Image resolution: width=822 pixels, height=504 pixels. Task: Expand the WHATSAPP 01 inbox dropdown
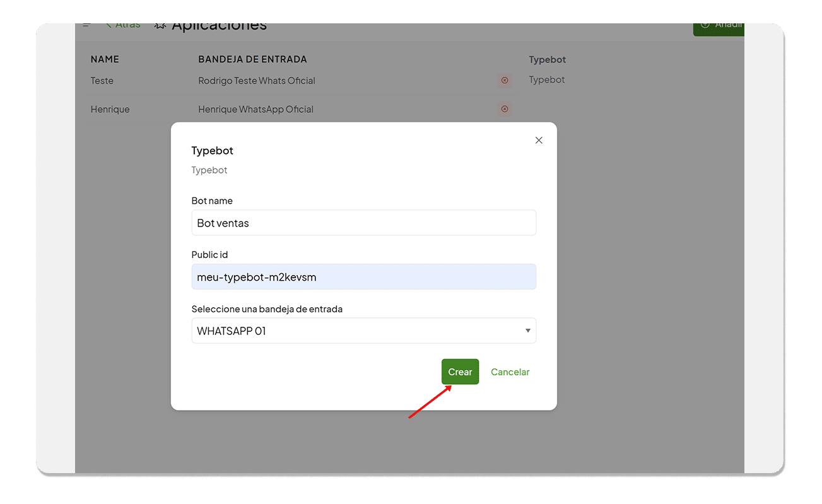point(363,331)
